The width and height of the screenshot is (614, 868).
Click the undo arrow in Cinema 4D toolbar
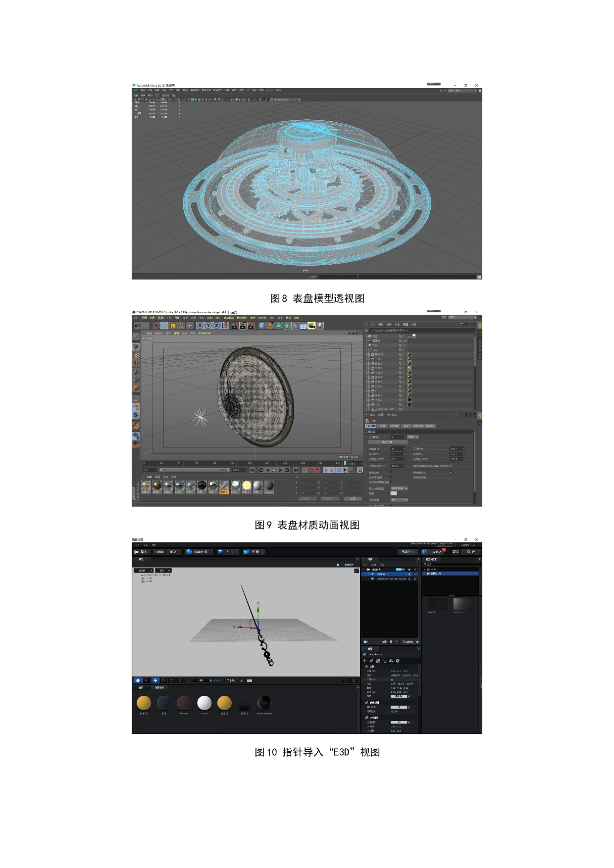click(137, 325)
